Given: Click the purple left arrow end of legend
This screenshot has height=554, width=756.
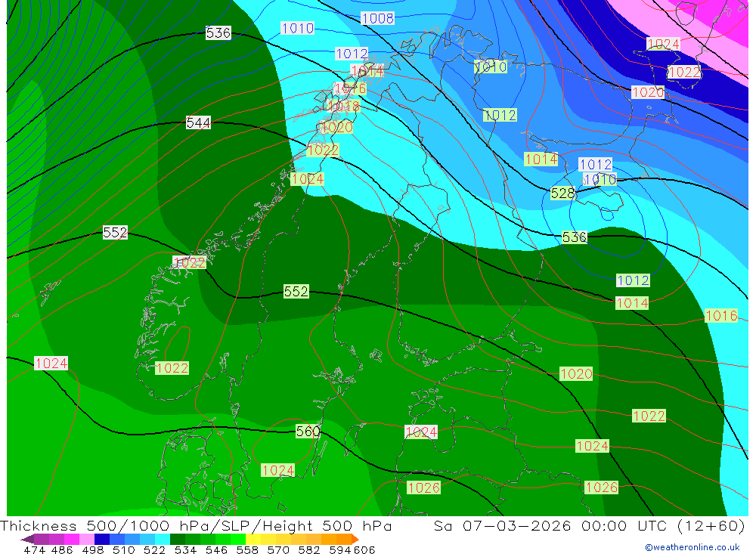Looking at the screenshot, I should (x=27, y=539).
